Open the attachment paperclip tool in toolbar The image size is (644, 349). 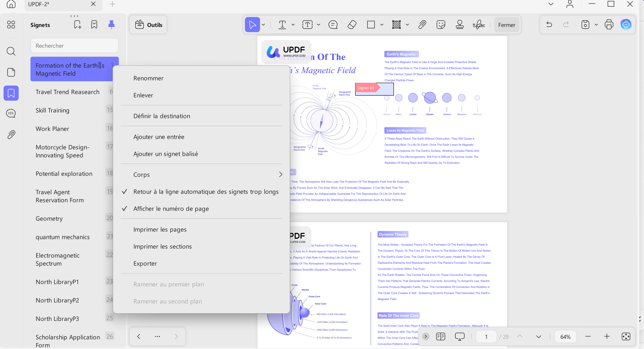point(422,25)
